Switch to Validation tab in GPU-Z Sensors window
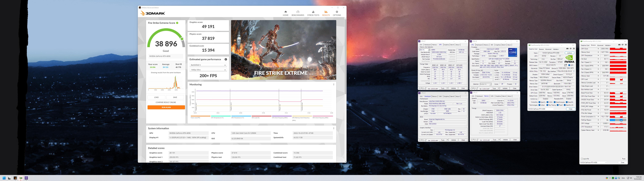Image resolution: width=644 pixels, height=181 pixels. pyautogui.click(x=608, y=46)
